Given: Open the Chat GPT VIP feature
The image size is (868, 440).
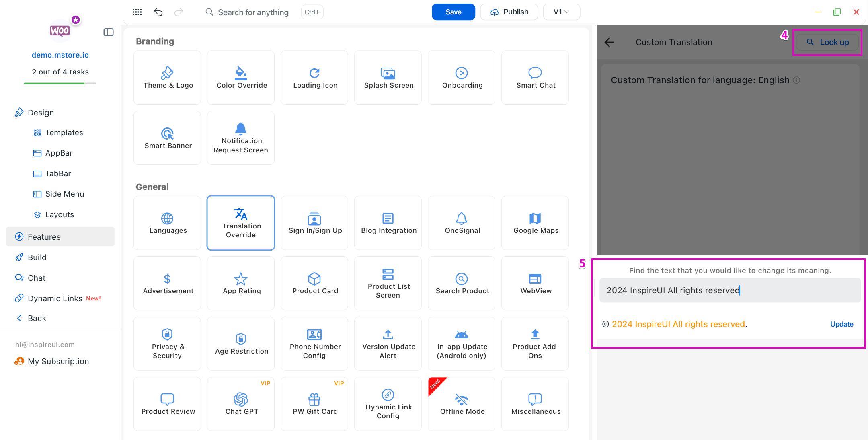Looking at the screenshot, I should [x=241, y=404].
